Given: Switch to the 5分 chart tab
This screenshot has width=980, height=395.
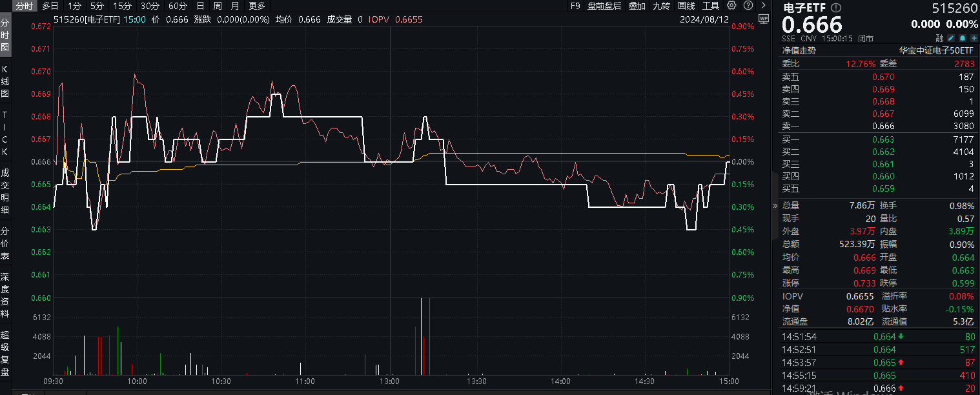Looking at the screenshot, I should coord(97,6).
